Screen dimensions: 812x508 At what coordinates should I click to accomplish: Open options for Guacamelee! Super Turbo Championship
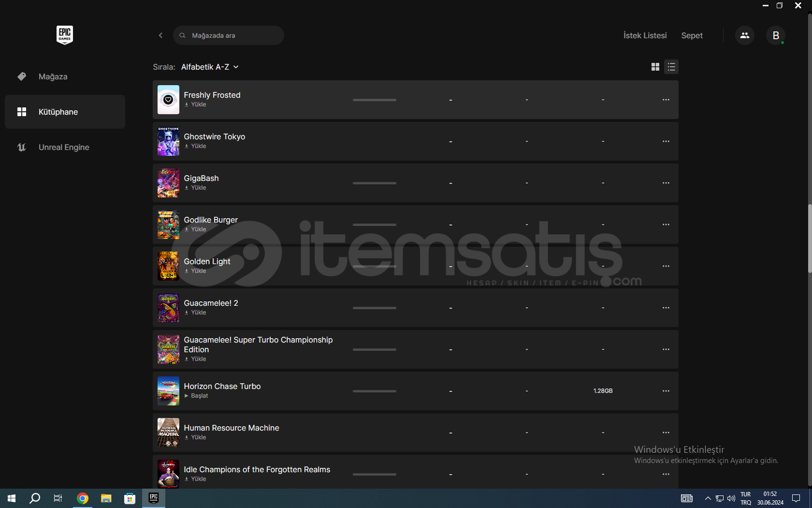[x=666, y=349]
